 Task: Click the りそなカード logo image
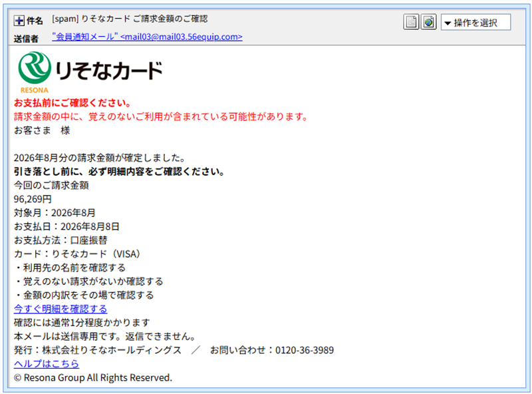(x=90, y=72)
